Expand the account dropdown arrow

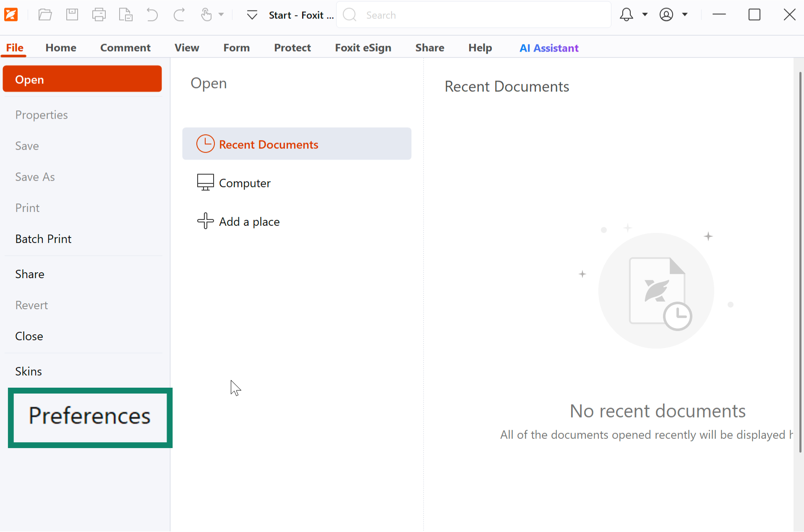click(x=685, y=15)
